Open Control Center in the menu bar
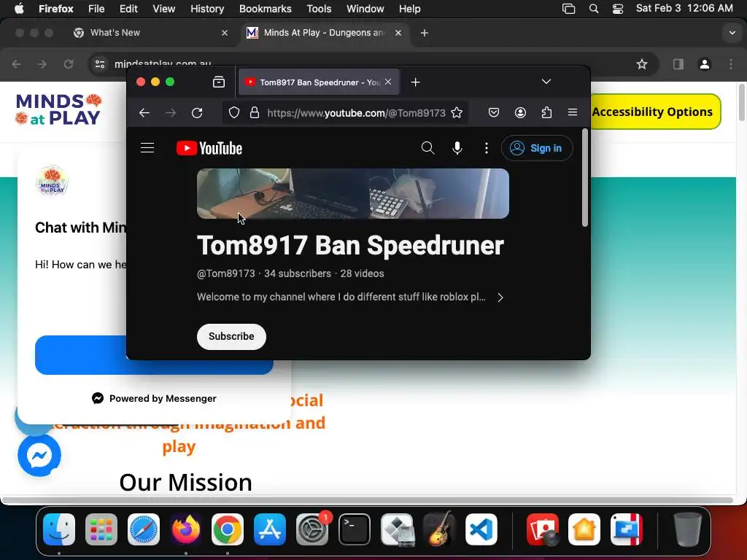747x560 pixels. [618, 9]
